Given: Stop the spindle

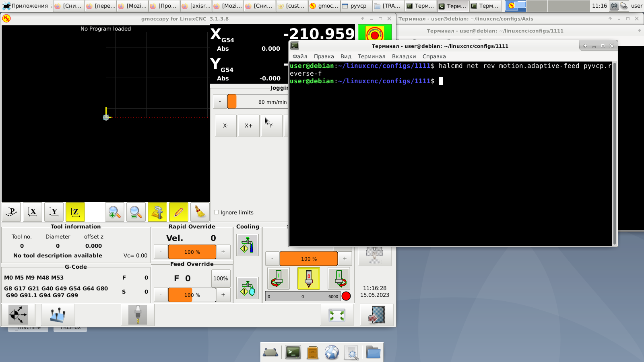Looking at the screenshot, I should point(309,278).
